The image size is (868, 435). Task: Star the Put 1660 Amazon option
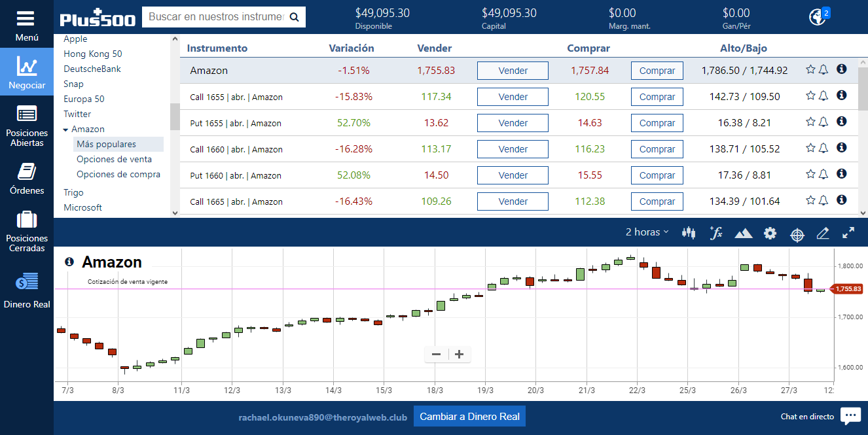tap(810, 174)
